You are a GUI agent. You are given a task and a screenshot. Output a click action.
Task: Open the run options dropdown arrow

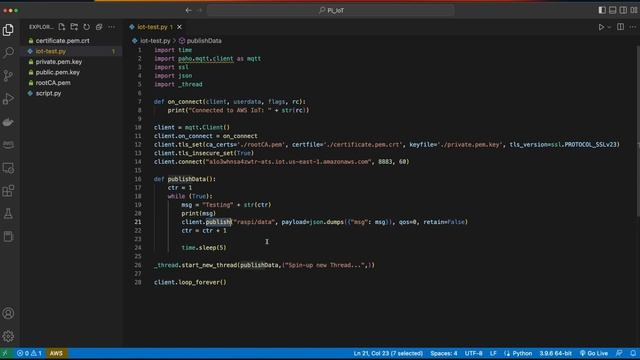[x=609, y=27]
